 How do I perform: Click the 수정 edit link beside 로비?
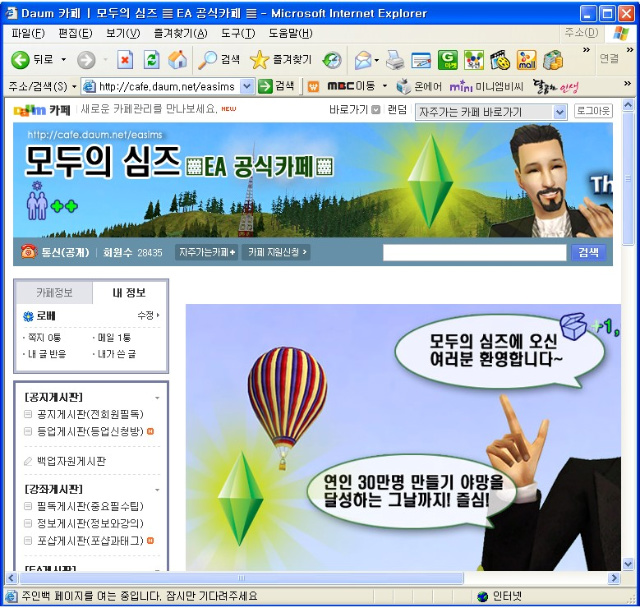tap(148, 315)
